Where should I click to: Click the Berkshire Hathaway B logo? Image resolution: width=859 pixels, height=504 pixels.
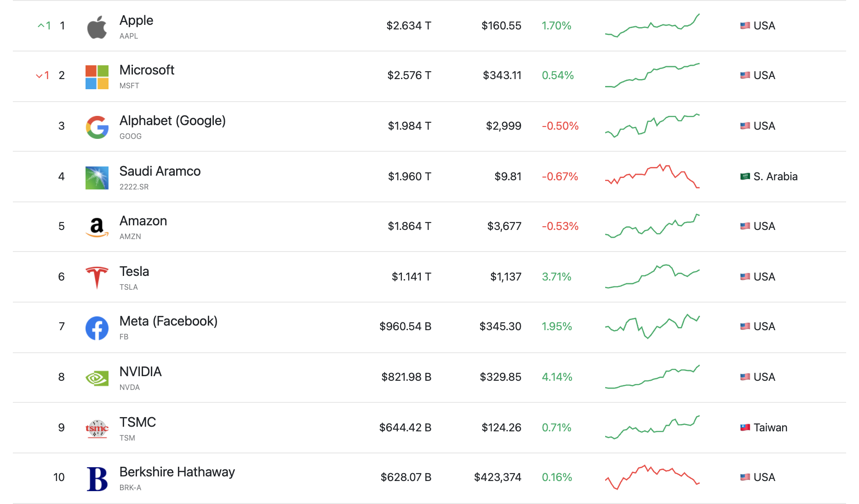(97, 479)
